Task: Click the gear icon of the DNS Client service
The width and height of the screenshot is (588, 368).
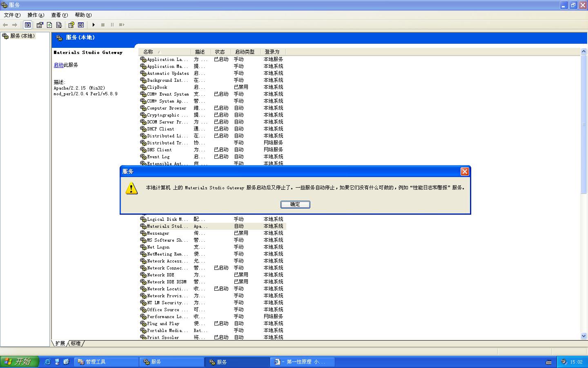Action: click(143, 150)
